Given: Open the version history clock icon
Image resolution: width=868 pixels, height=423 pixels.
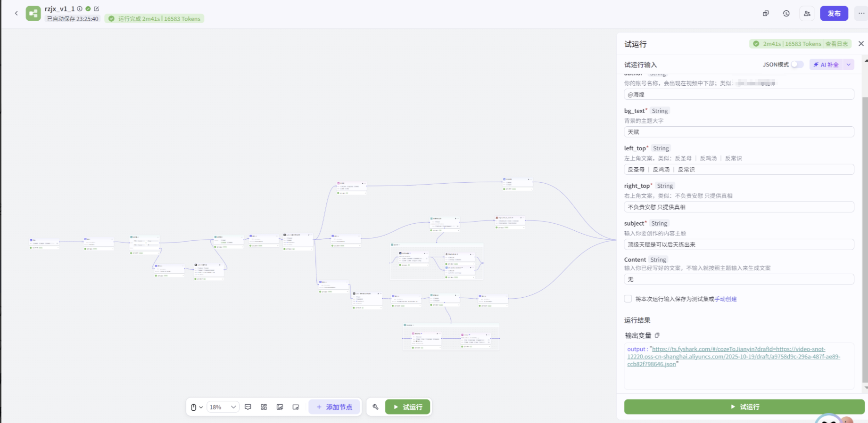Looking at the screenshot, I should 786,14.
